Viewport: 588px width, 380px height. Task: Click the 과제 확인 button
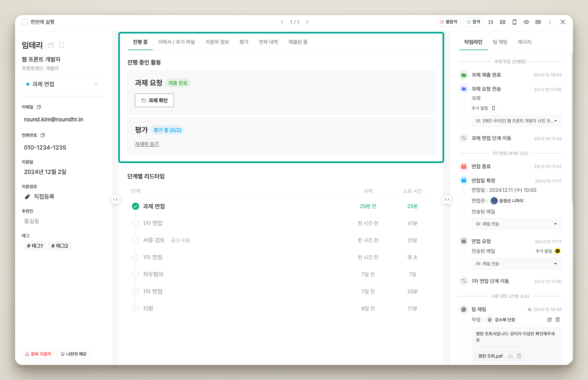(154, 100)
